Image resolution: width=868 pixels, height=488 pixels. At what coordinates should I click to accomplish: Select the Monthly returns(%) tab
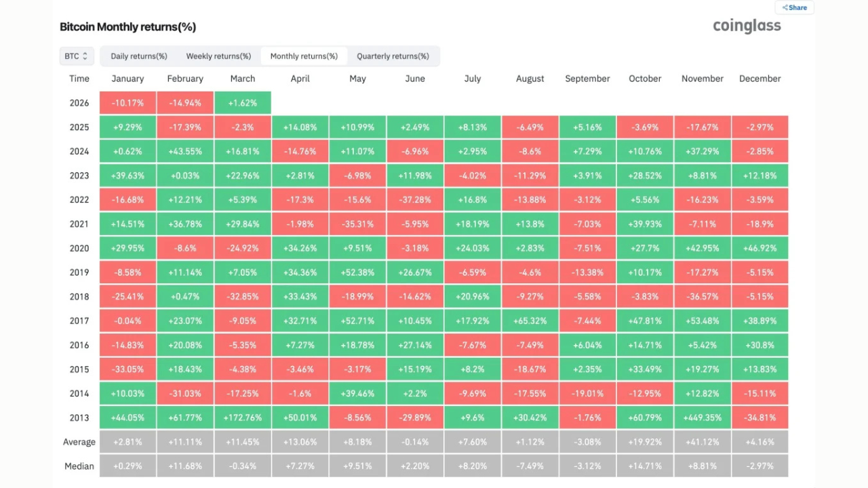[x=304, y=56]
